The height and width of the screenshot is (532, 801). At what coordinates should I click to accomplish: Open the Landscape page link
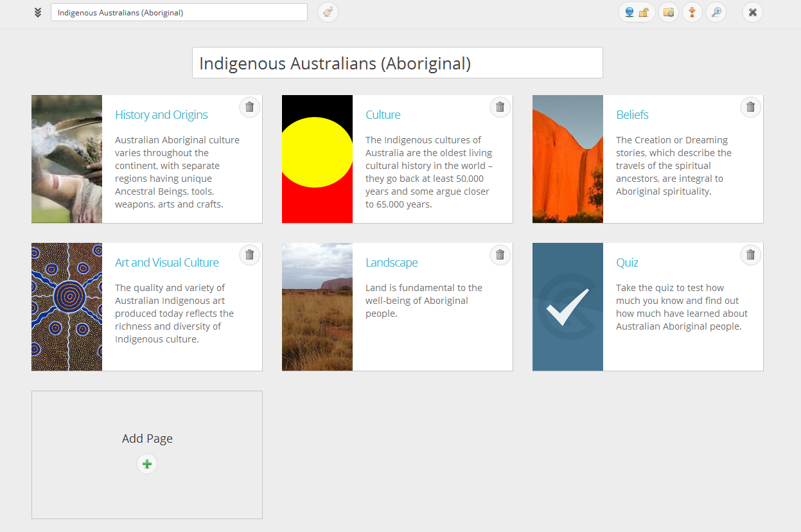(392, 263)
